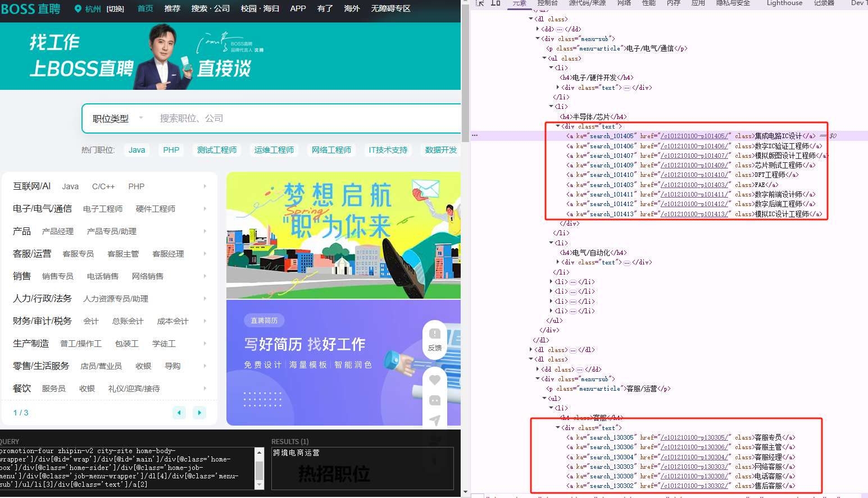Switch to the DevTools 源代码/来源 tab

pyautogui.click(x=588, y=3)
